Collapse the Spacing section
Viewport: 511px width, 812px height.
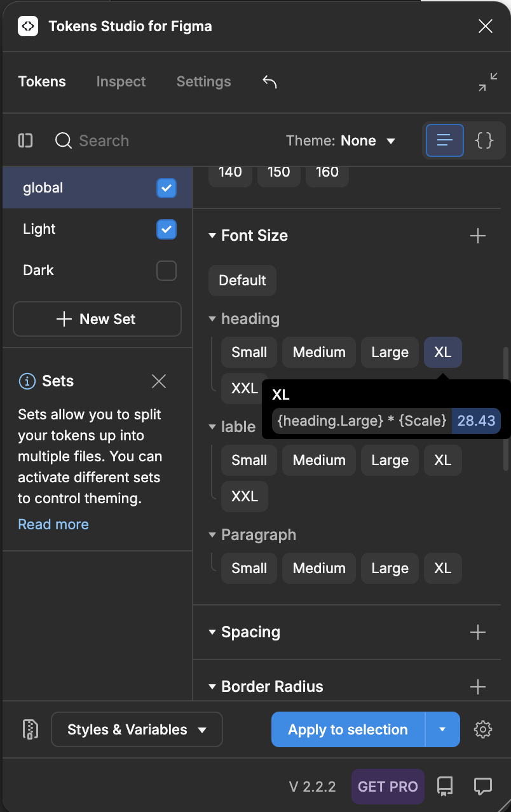[212, 632]
